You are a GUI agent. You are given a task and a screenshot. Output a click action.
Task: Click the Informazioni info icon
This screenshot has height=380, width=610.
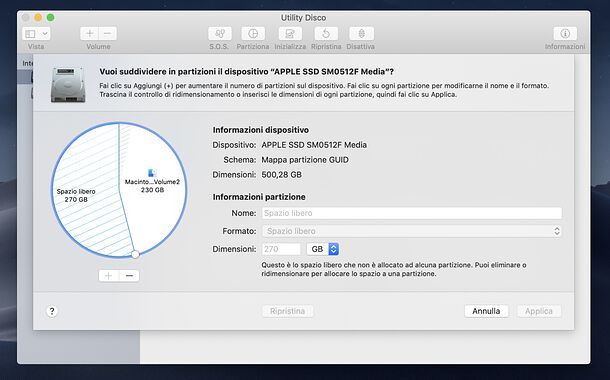coord(565,33)
